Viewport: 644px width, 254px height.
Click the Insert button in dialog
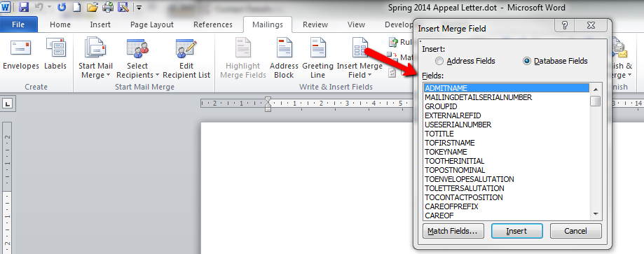click(x=516, y=231)
